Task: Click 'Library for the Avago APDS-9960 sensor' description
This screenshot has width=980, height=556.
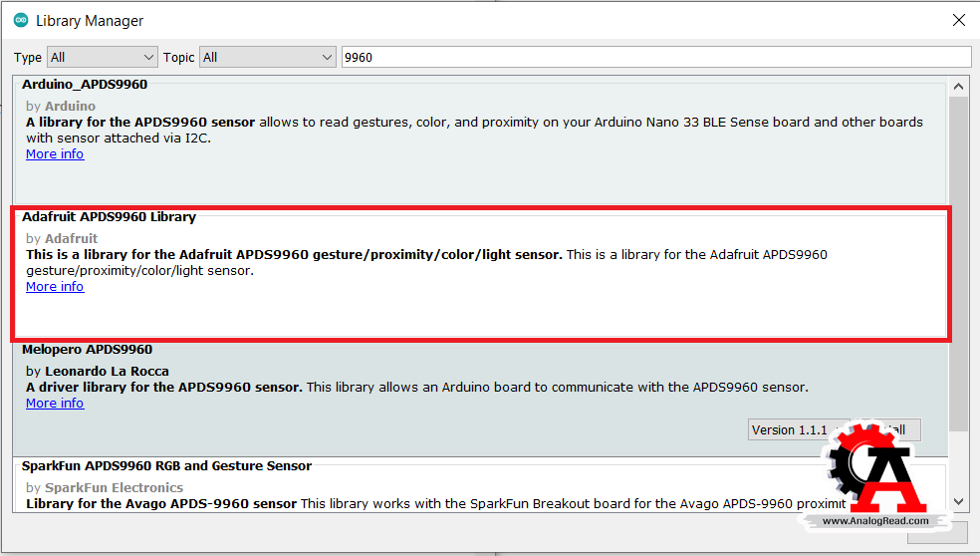Action: (x=161, y=504)
